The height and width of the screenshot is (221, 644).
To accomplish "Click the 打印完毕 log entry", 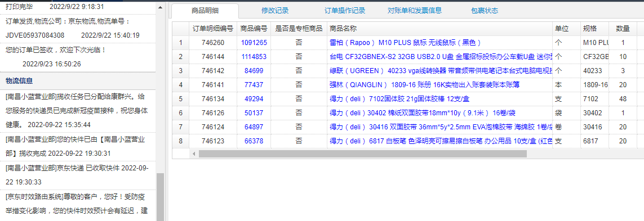I will click(x=78, y=7).
